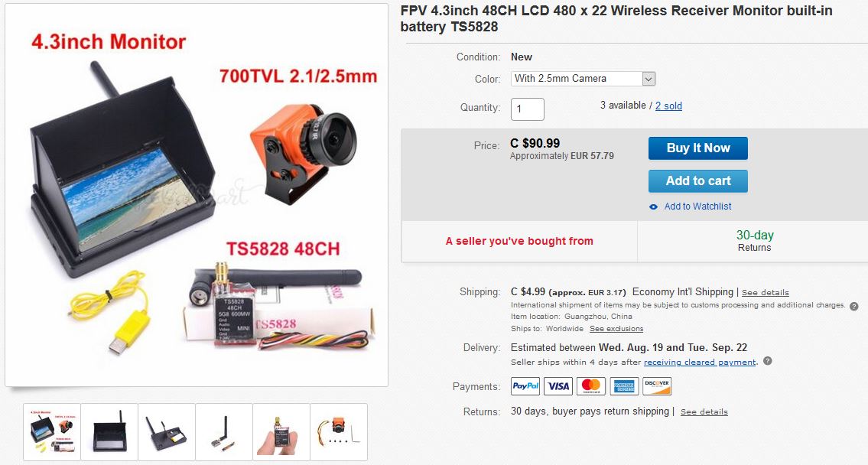This screenshot has width=868, height=465.
Task: Click the eye icon next to Add to Watchlist
Action: pyautogui.click(x=654, y=206)
